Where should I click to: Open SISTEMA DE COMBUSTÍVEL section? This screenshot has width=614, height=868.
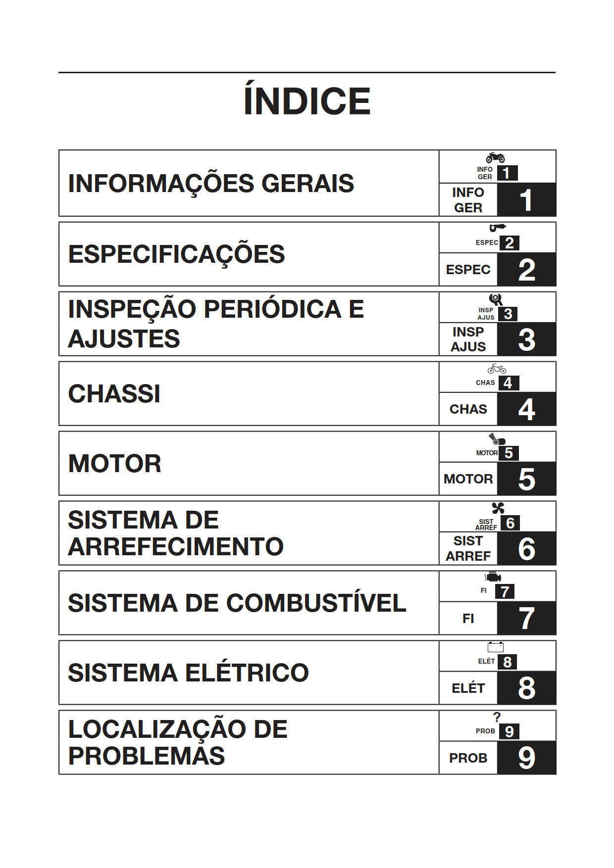(x=237, y=603)
